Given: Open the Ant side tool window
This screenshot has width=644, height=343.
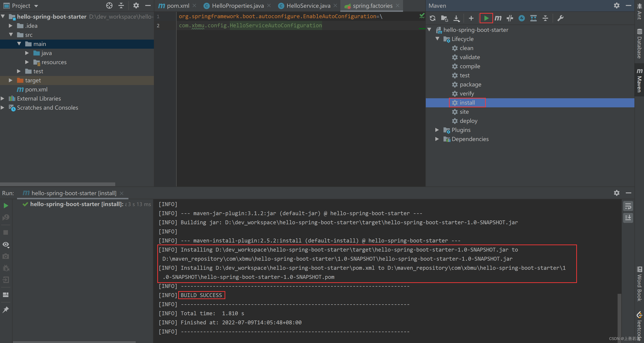Looking at the screenshot, I should click(x=639, y=11).
